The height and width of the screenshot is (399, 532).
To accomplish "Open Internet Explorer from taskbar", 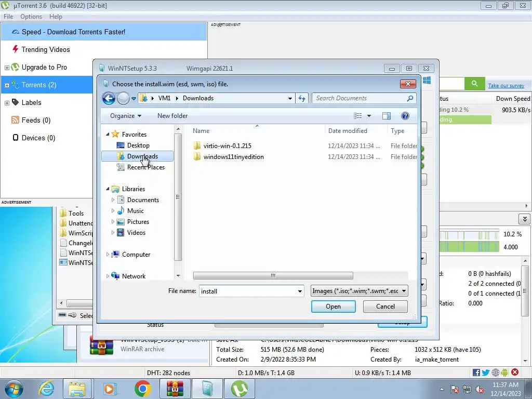I will tap(46, 389).
